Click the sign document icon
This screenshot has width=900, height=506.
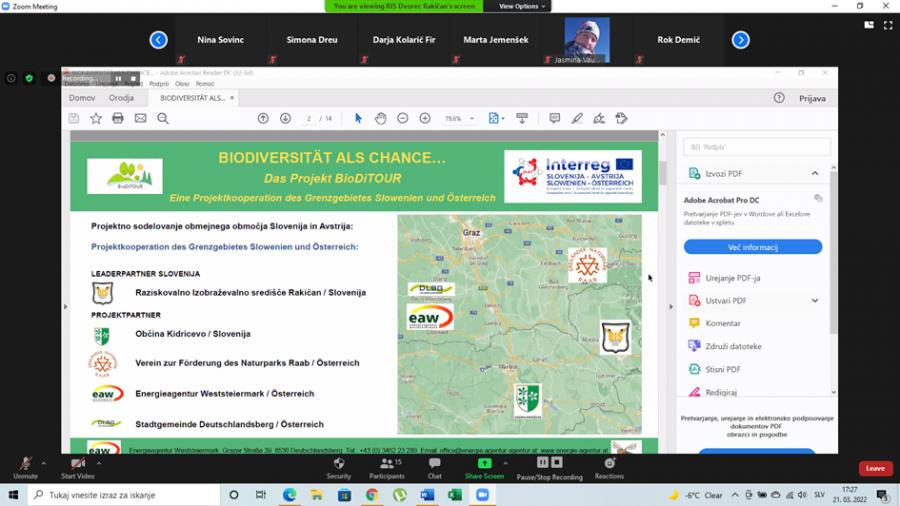[x=599, y=118]
